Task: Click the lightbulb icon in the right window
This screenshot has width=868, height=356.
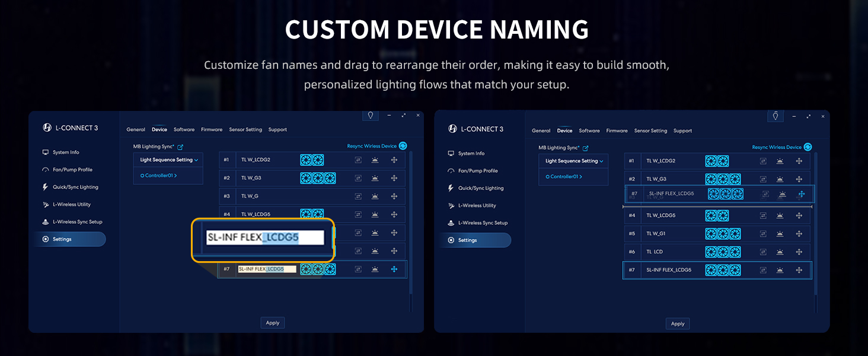Action: point(775,116)
